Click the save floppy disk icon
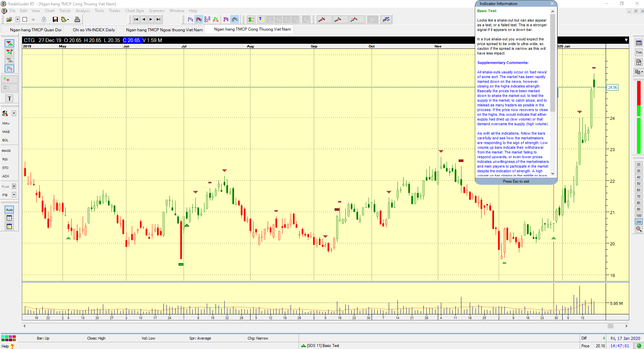Image resolution: width=644 pixels, height=349 pixels. 55,20
